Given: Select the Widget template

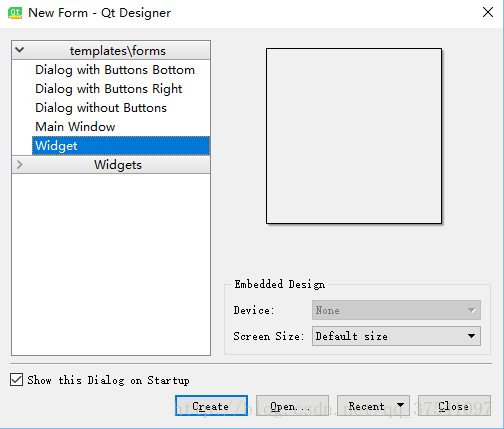Looking at the screenshot, I should (x=121, y=146).
